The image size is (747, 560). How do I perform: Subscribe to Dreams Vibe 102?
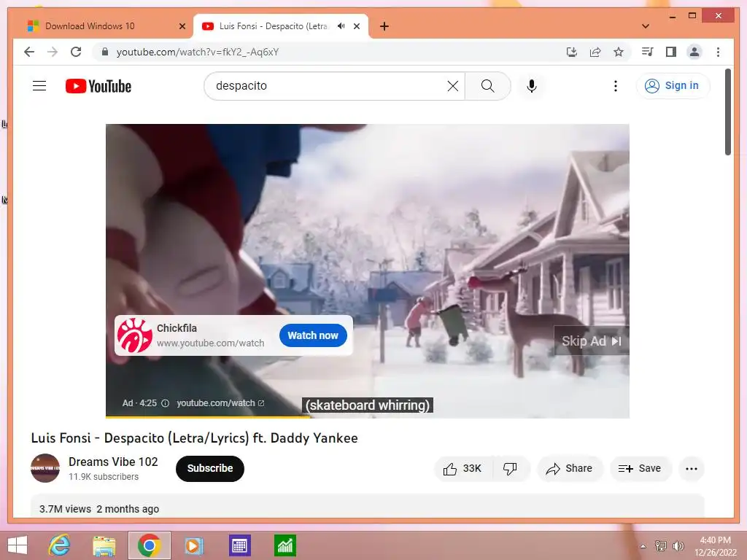click(210, 469)
